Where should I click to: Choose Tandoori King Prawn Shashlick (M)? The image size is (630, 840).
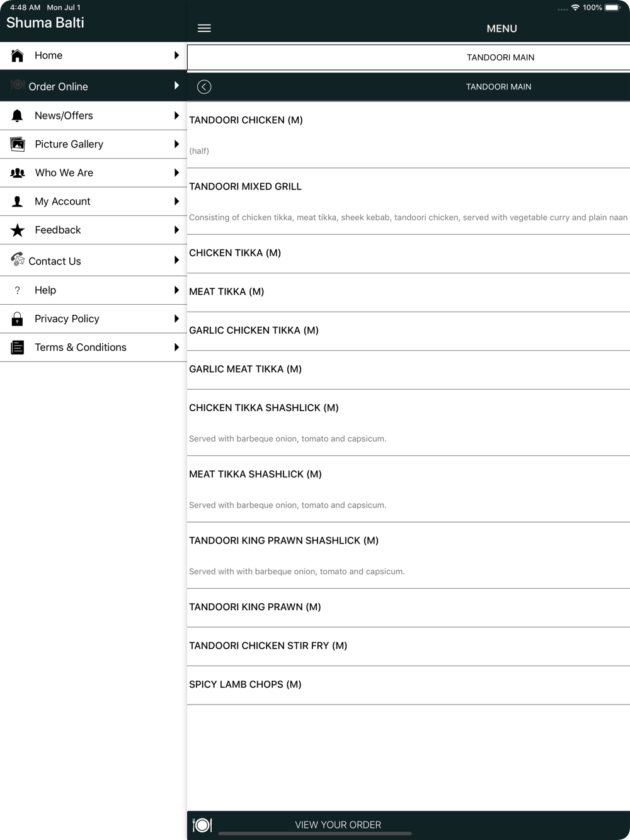coord(408,555)
